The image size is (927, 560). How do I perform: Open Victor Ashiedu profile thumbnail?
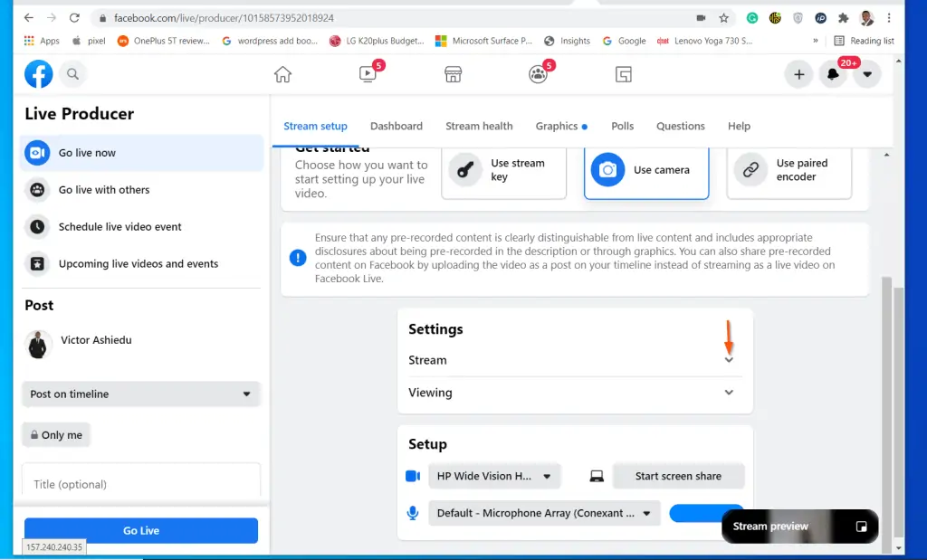click(37, 345)
